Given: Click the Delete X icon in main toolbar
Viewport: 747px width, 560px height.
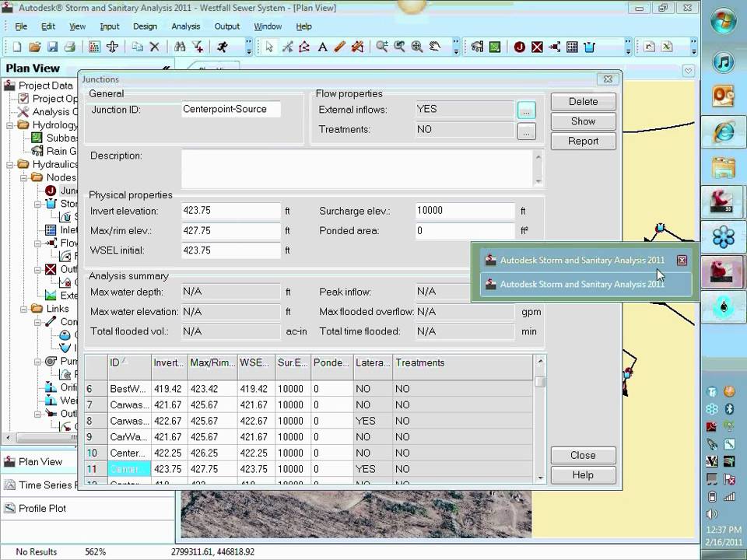Looking at the screenshot, I should pyautogui.click(x=154, y=47).
